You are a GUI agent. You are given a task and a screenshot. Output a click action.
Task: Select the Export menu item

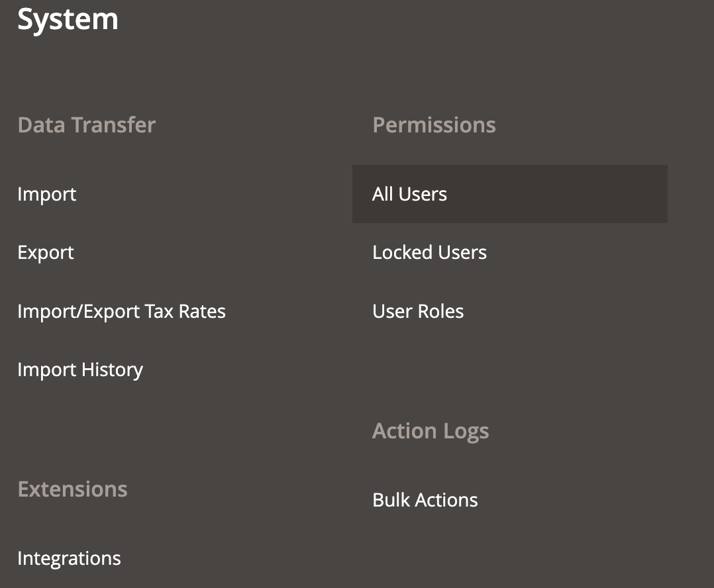(46, 252)
